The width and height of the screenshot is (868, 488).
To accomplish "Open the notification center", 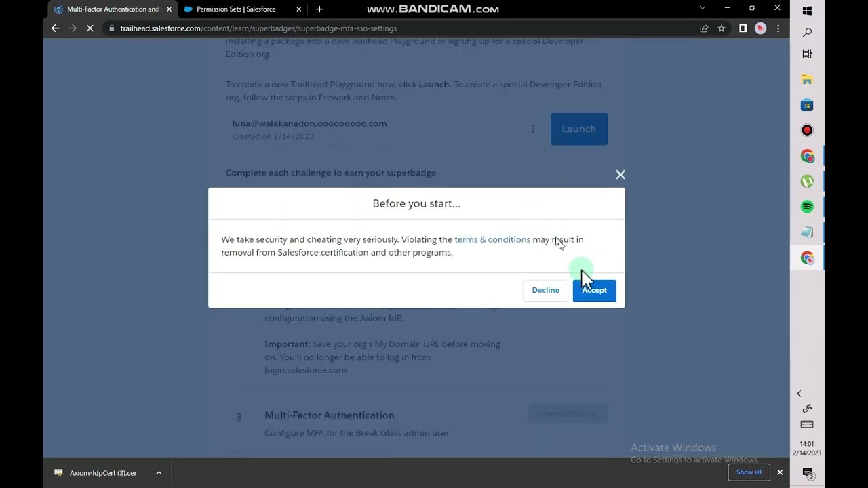I will 807,473.
